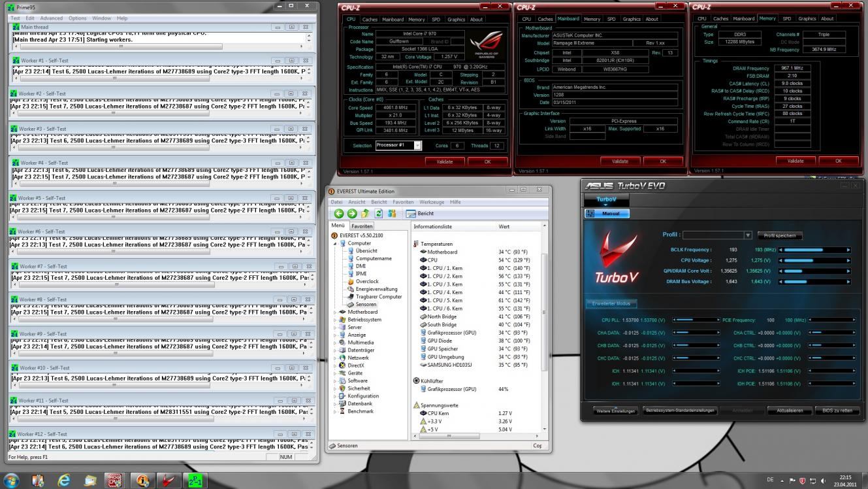Open Windows Explorer folder on taskbar

90,481
